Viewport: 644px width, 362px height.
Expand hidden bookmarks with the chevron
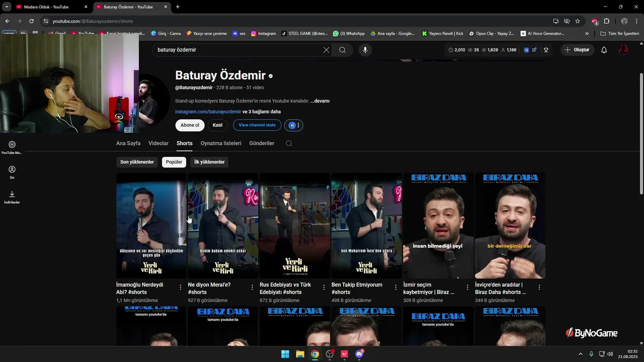click(587, 34)
